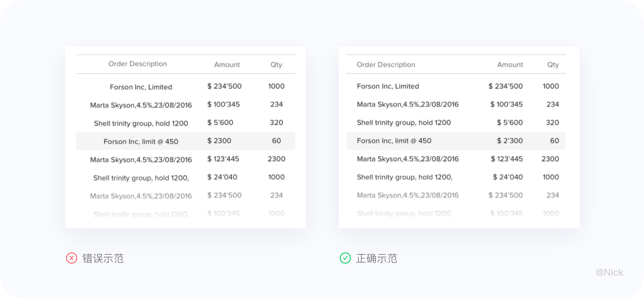Click centered Order Description header in left table

(x=138, y=64)
